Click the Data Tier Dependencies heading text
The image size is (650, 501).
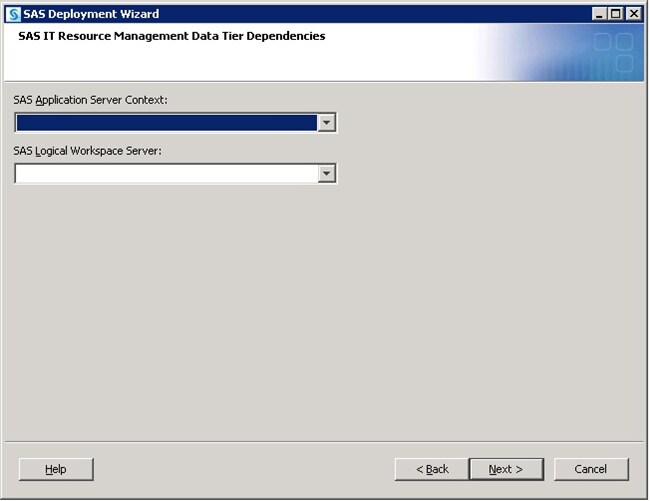click(171, 36)
